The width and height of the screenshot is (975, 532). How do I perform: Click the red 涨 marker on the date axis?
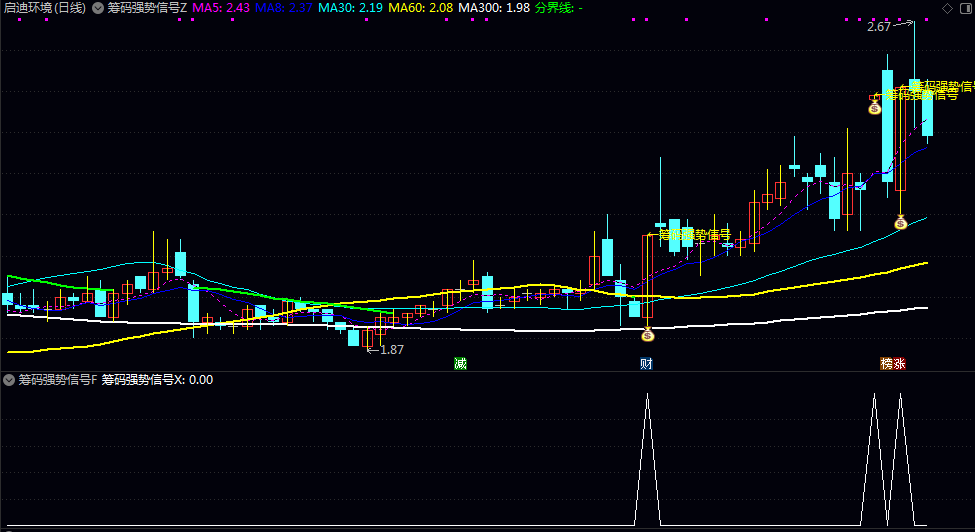tap(900, 363)
